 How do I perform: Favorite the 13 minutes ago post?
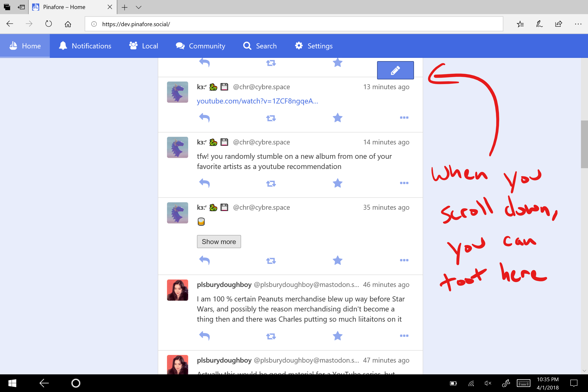pos(338,118)
